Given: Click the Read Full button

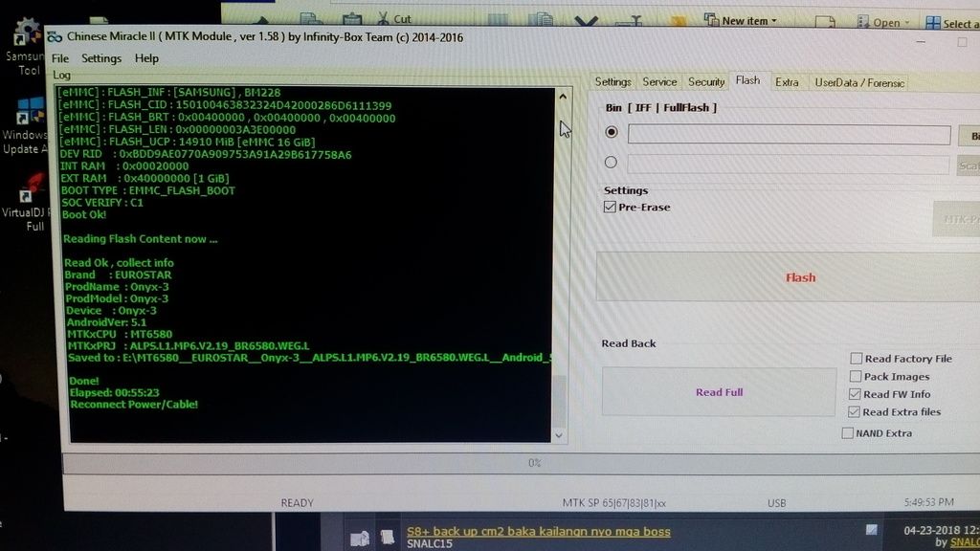Looking at the screenshot, I should pos(719,392).
